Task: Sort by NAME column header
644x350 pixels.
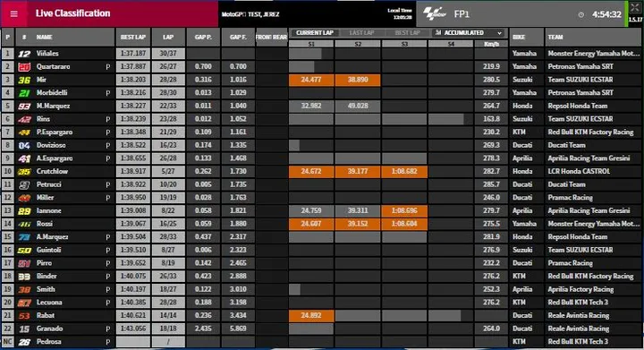Action: coord(45,37)
